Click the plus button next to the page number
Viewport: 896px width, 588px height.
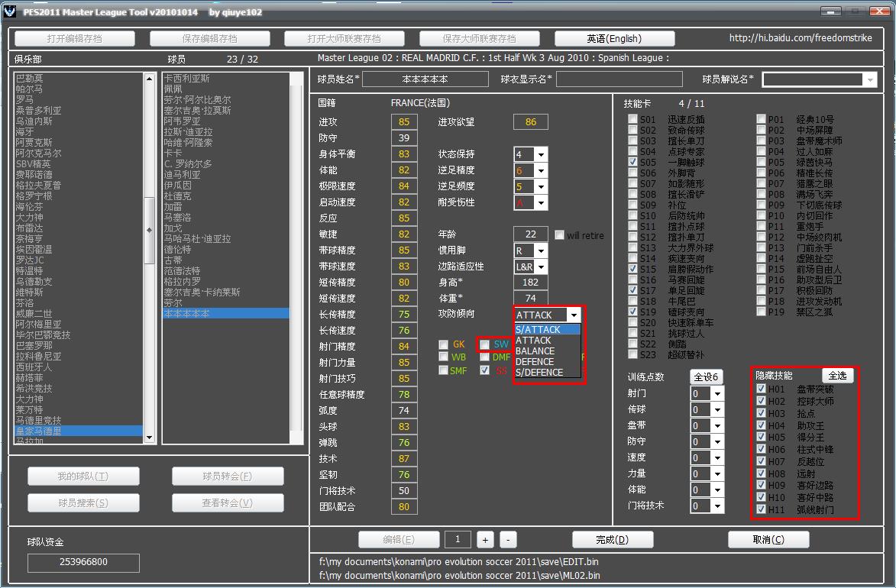point(485,539)
